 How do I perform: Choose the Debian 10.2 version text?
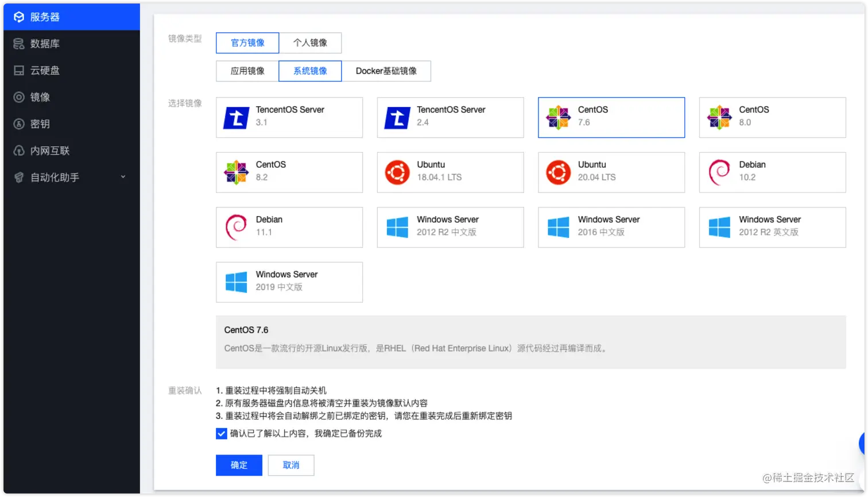(x=747, y=178)
